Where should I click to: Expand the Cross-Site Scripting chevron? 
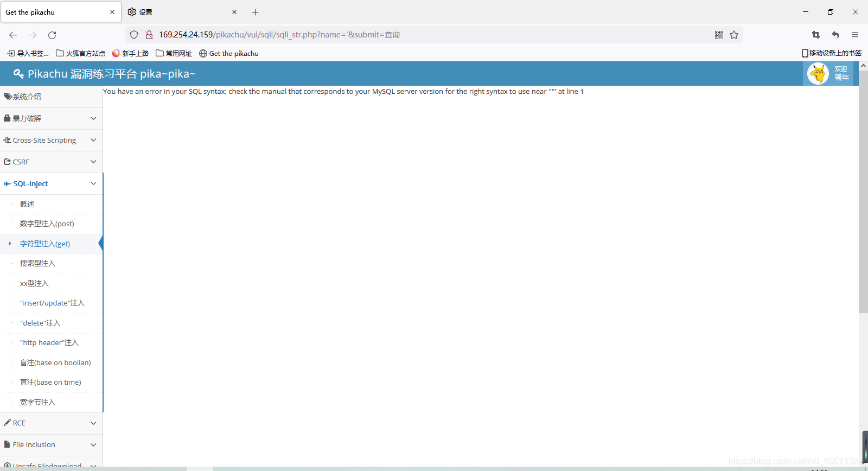[93, 140]
